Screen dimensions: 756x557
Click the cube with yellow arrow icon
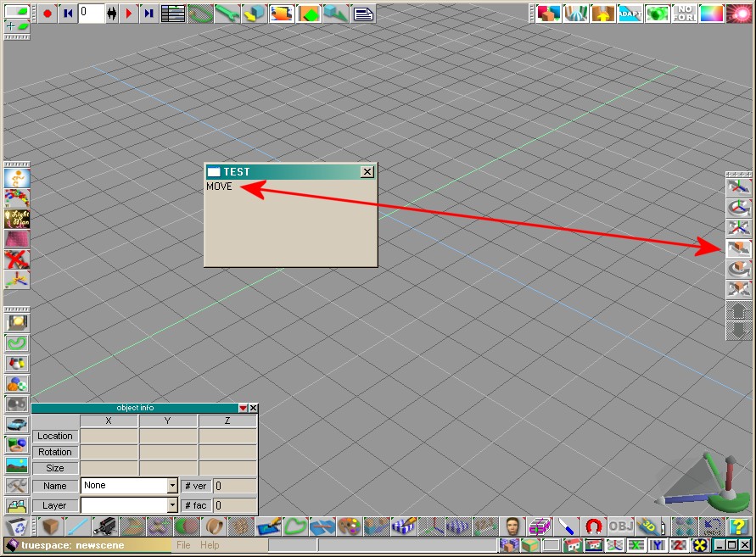254,14
